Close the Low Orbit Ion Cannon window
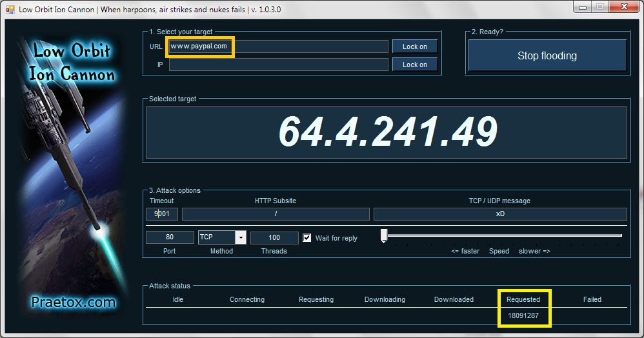 pos(624,7)
